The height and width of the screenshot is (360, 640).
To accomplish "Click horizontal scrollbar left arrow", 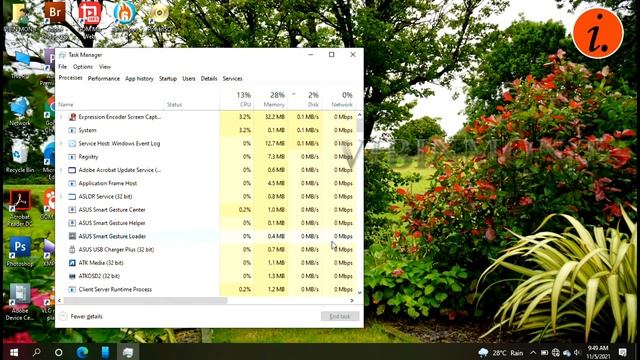I will coord(60,301).
